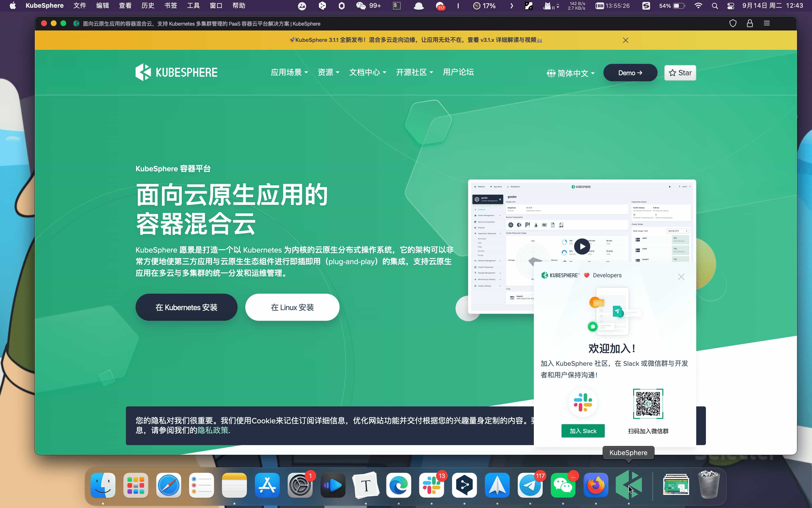Click the padlock icon in the window title bar

click(750, 23)
